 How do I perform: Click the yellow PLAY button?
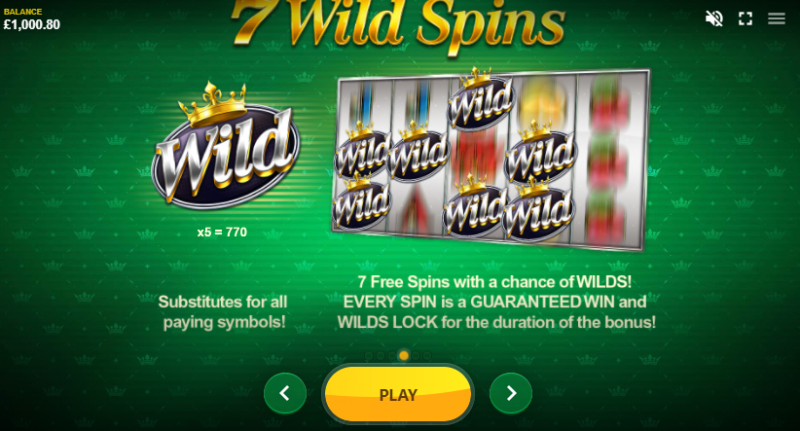(x=398, y=394)
